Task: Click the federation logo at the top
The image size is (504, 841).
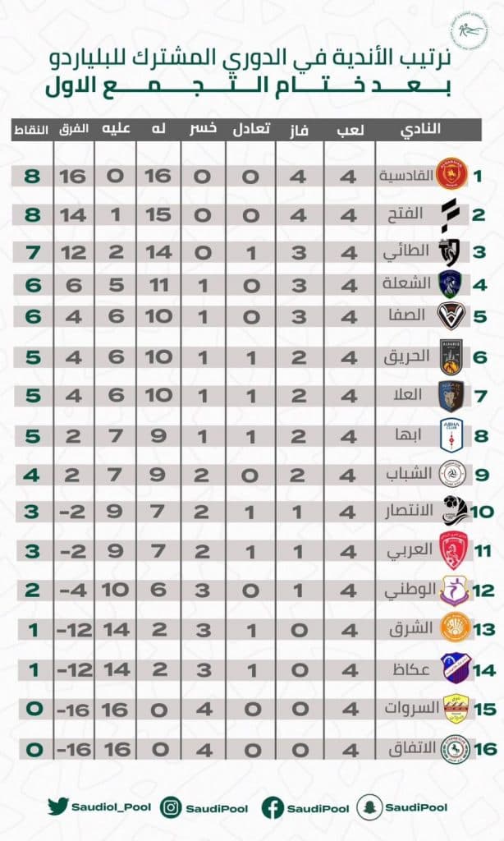Action: point(469,31)
